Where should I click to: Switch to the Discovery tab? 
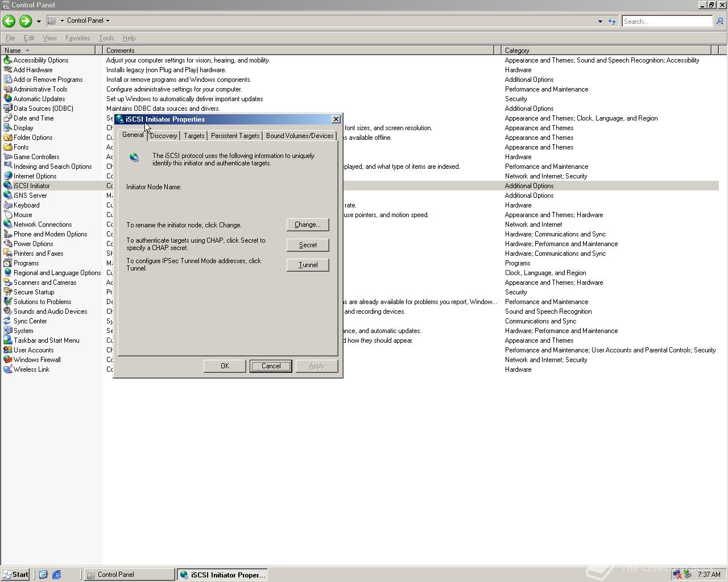[x=164, y=136]
